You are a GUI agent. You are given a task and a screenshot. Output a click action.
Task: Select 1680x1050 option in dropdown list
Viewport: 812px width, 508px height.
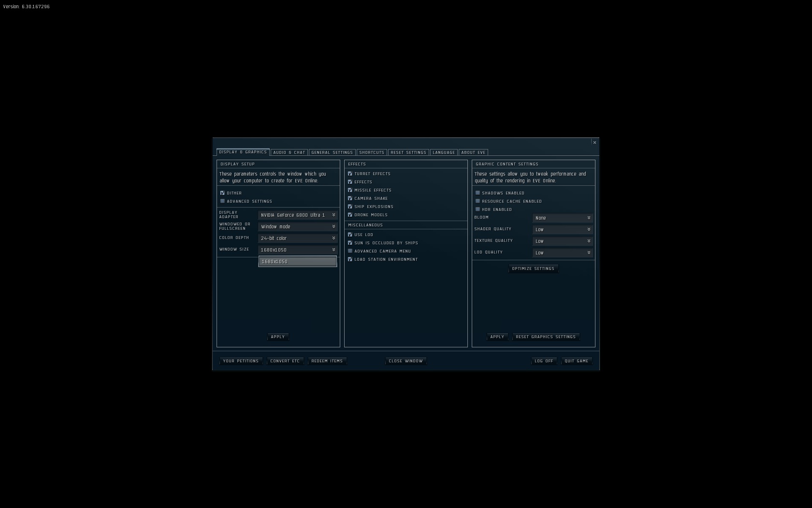[298, 262]
